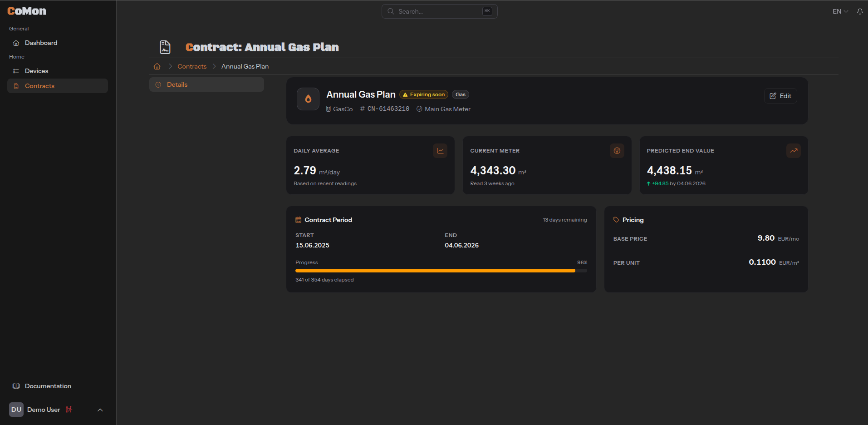Select the Details tab
868x425 pixels.
(206, 84)
